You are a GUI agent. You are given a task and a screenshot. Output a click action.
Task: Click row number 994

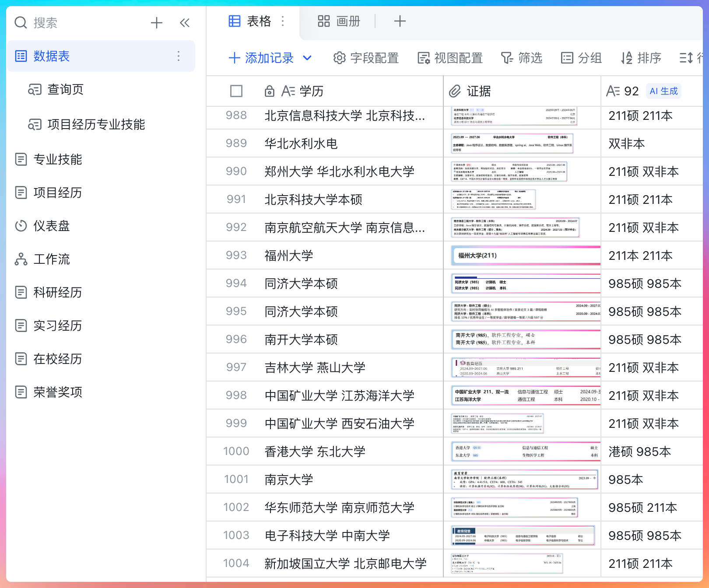(236, 283)
